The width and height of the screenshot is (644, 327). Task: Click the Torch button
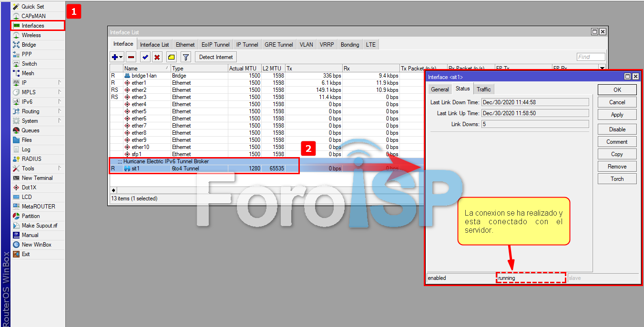617,179
